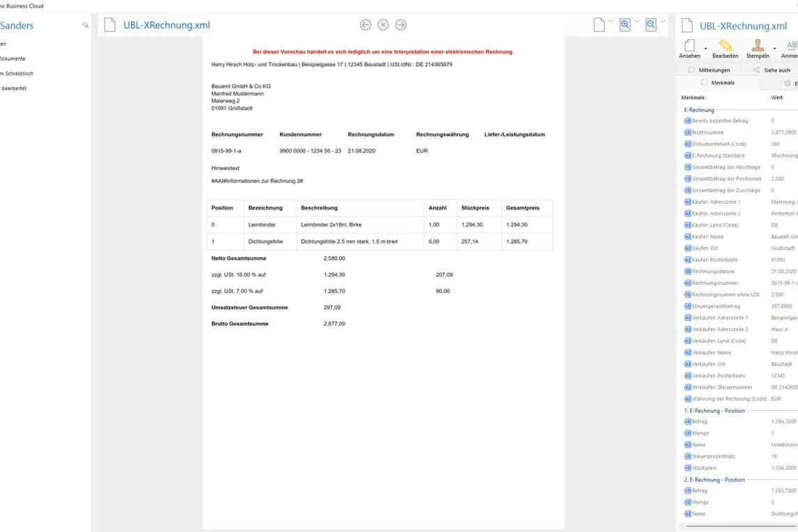
Task: Click document icon beside center UBL-XRechnung.xml title
Action: (x=109, y=25)
